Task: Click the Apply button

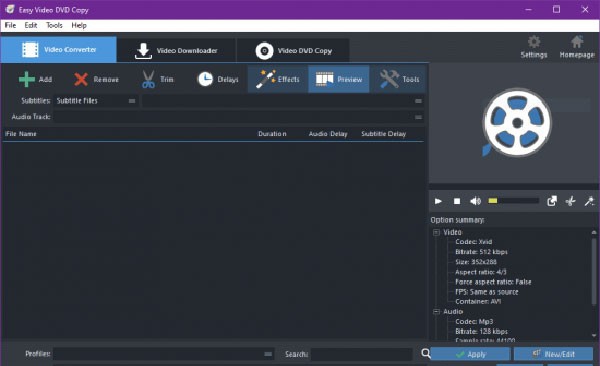Action: tap(471, 354)
